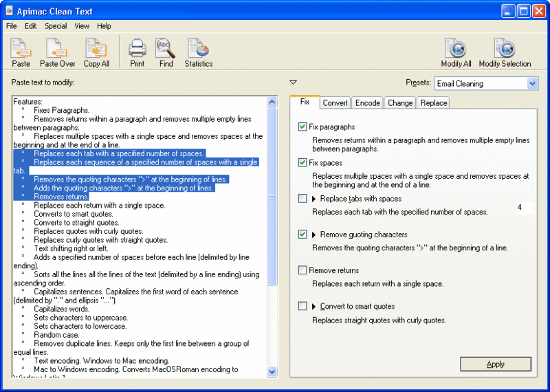
Task: Expand Replace tabs with spaces options triangle
Action: 314,199
